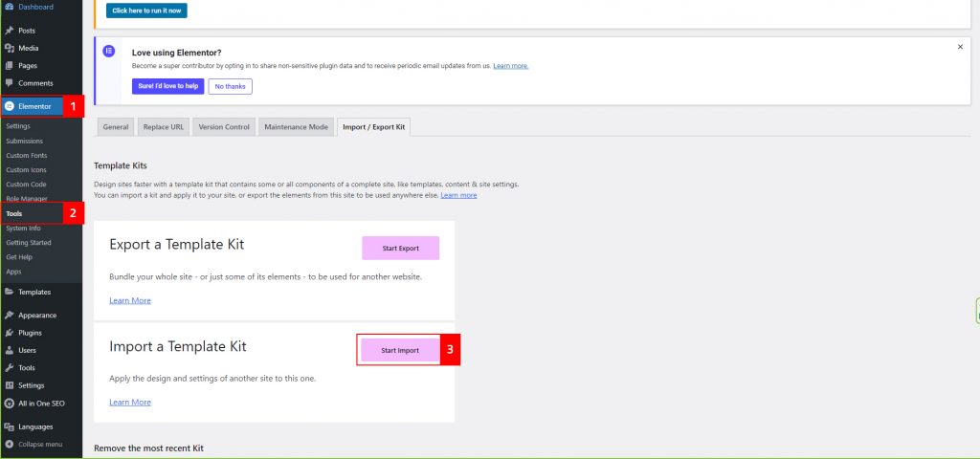
Task: Click the Elementor menu label
Action: click(x=35, y=106)
